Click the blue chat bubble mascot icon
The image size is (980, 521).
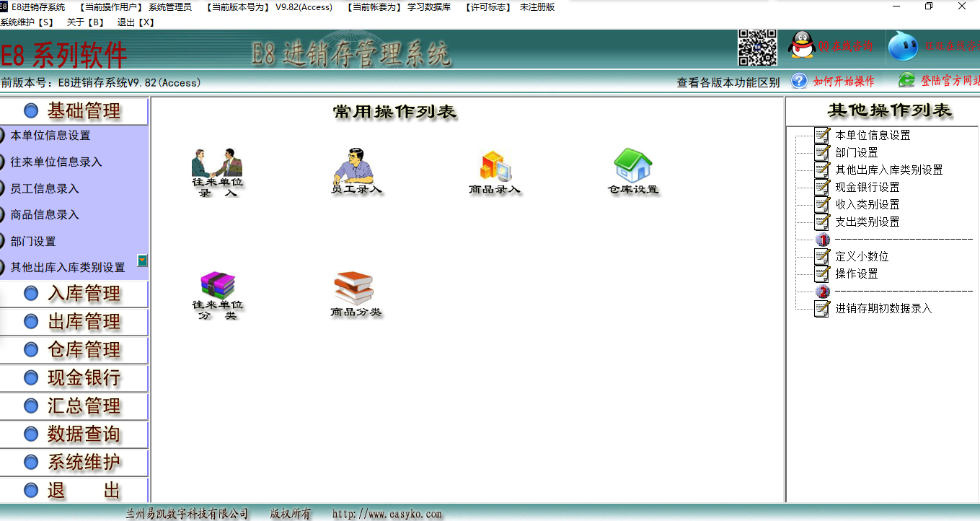[903, 46]
